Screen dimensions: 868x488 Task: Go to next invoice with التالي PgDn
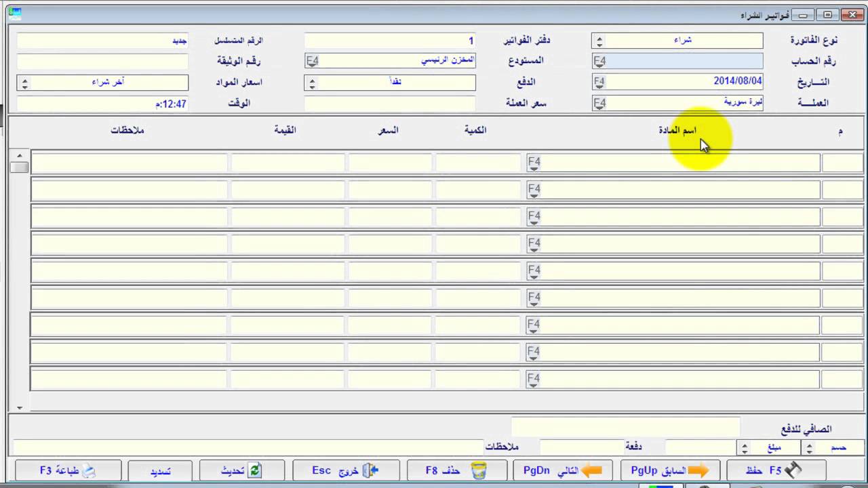[x=563, y=470]
